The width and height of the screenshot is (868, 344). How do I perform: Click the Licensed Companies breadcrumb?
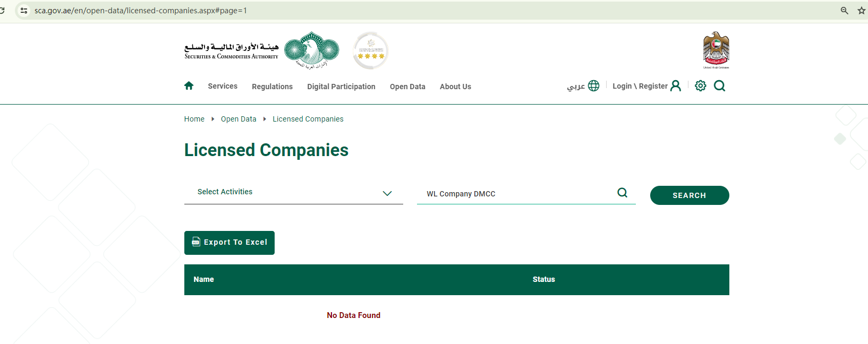tap(308, 119)
